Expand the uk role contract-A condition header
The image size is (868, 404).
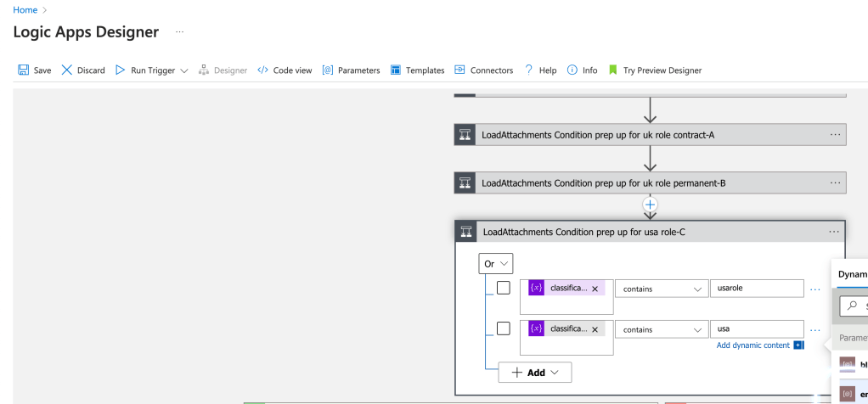point(650,134)
